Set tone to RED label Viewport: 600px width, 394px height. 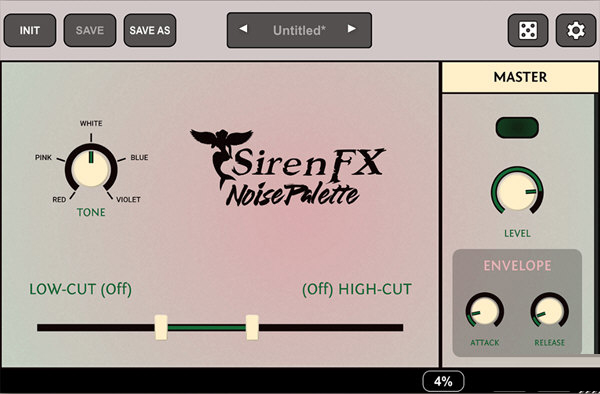59,200
